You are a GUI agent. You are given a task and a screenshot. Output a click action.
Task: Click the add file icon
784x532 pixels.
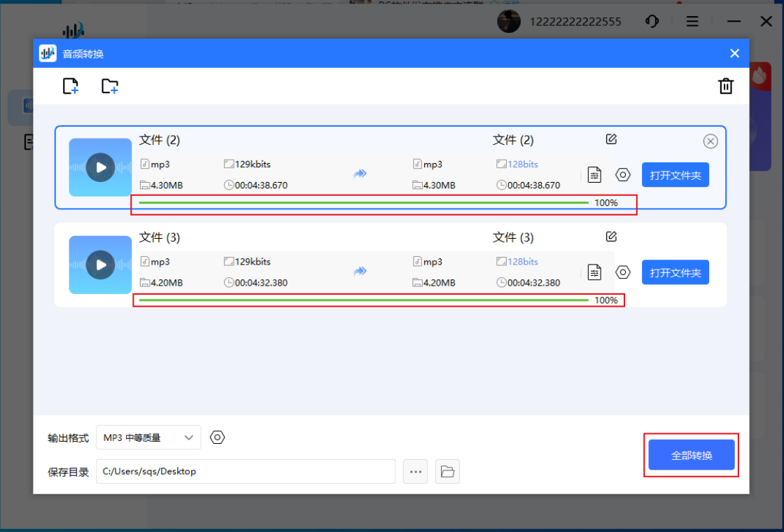(71, 86)
